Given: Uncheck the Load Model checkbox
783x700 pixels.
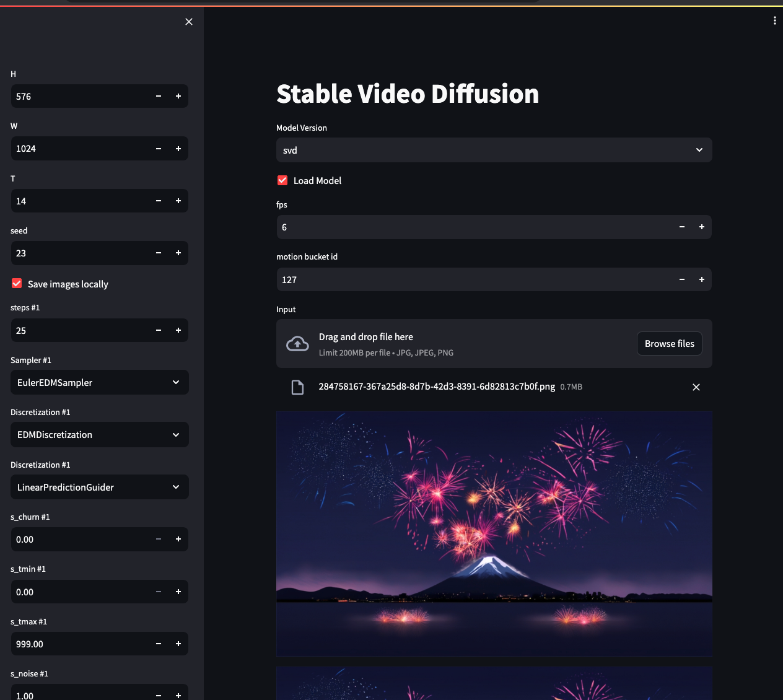Looking at the screenshot, I should pos(282,180).
